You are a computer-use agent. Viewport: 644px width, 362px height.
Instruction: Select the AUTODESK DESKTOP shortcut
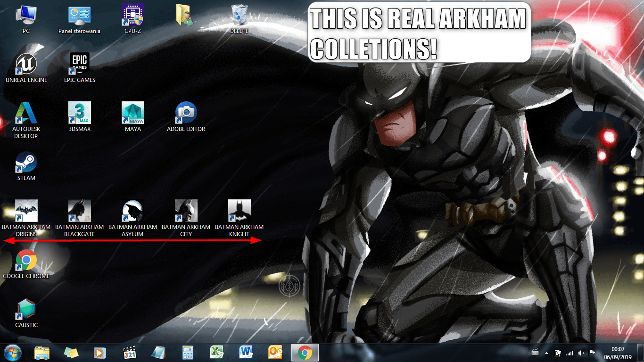coord(26,121)
